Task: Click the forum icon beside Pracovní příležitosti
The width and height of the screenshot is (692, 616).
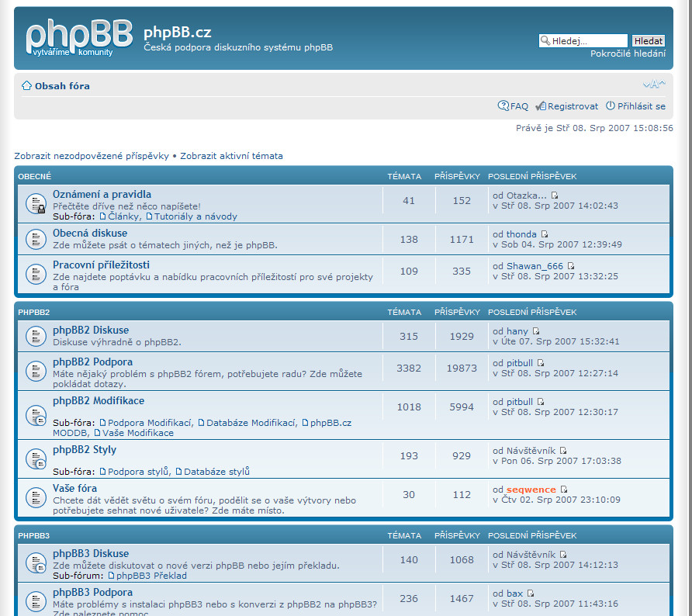Action: point(36,274)
